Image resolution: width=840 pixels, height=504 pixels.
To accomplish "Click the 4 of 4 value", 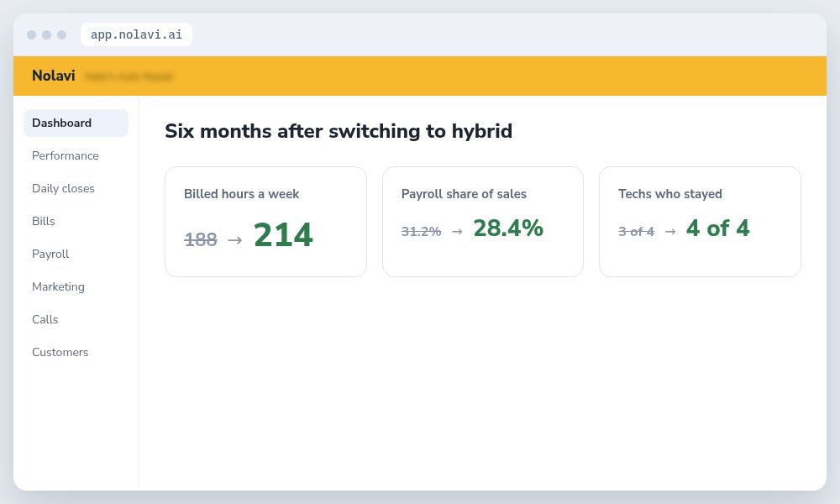I will tap(718, 228).
